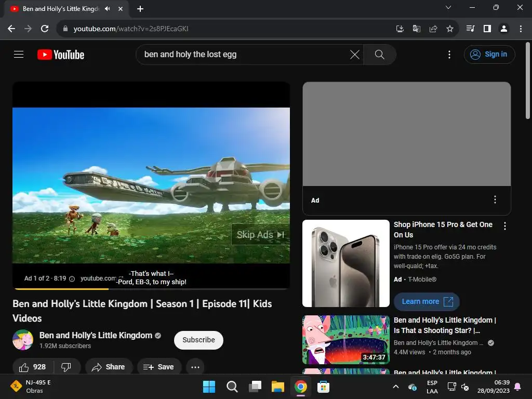Translate this page icon
Screen dimensions: 532x399
pos(417,29)
